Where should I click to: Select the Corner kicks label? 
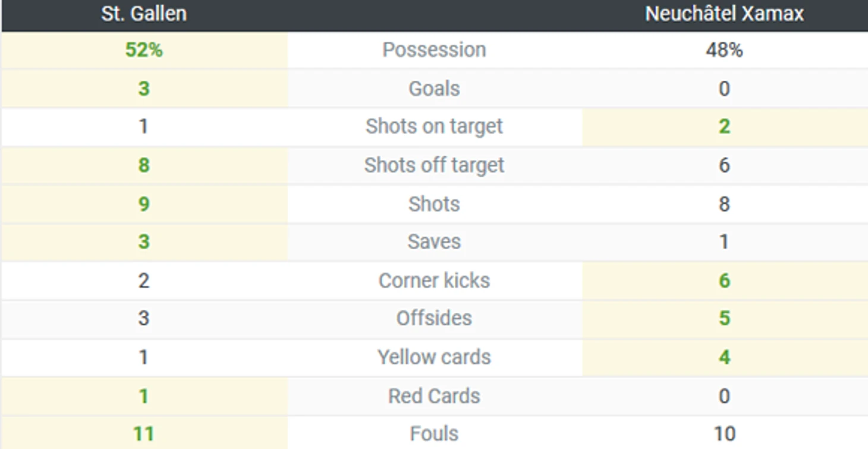[x=434, y=281]
